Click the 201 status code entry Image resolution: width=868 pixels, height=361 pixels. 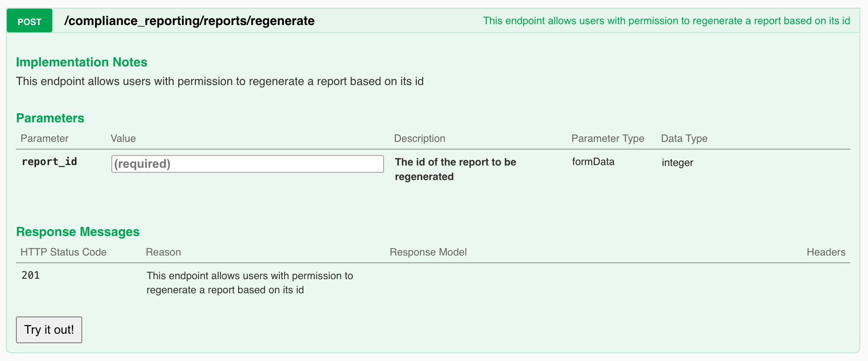30,275
